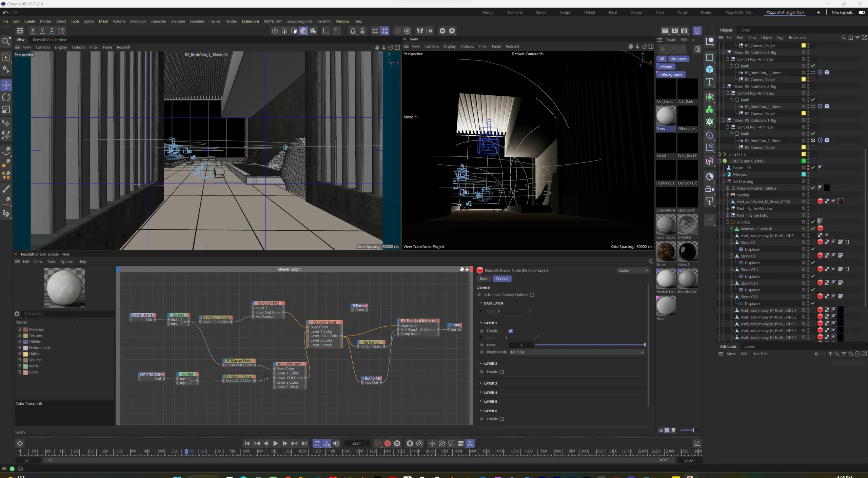Toggle visibility dots for Seating object

(808, 195)
